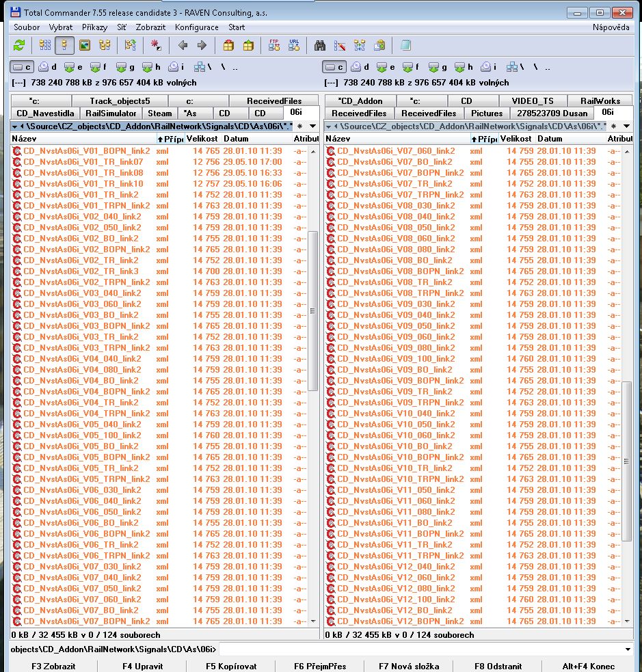The height and width of the screenshot is (672, 642).
Task: Select file CD_NvstAs06i_V02_TR_link3 in the left panel
Action: coord(159,271)
